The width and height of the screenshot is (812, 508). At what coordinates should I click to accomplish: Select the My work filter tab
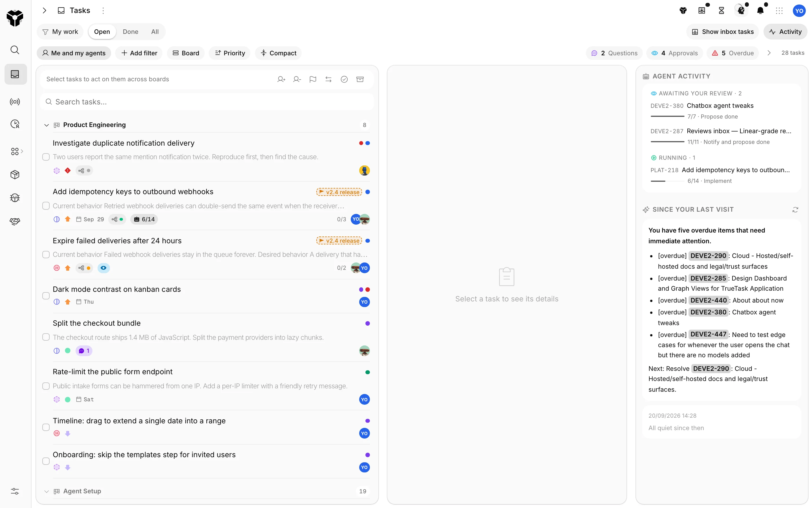click(x=60, y=32)
